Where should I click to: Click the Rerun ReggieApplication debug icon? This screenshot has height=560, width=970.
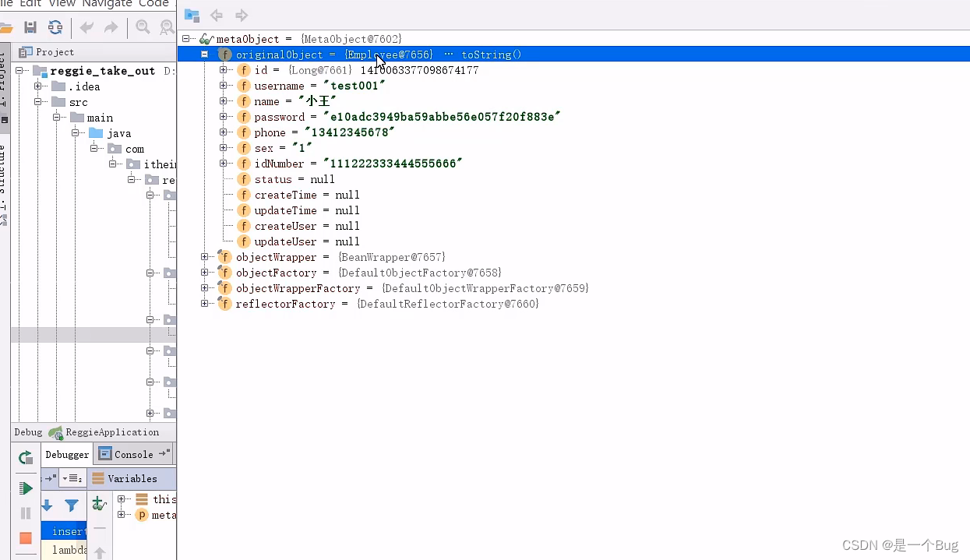pyautogui.click(x=26, y=458)
